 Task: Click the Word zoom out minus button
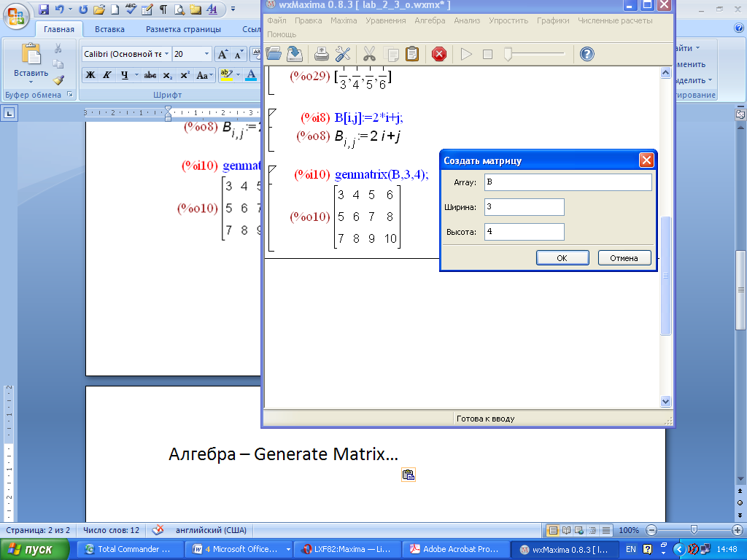[x=651, y=530]
